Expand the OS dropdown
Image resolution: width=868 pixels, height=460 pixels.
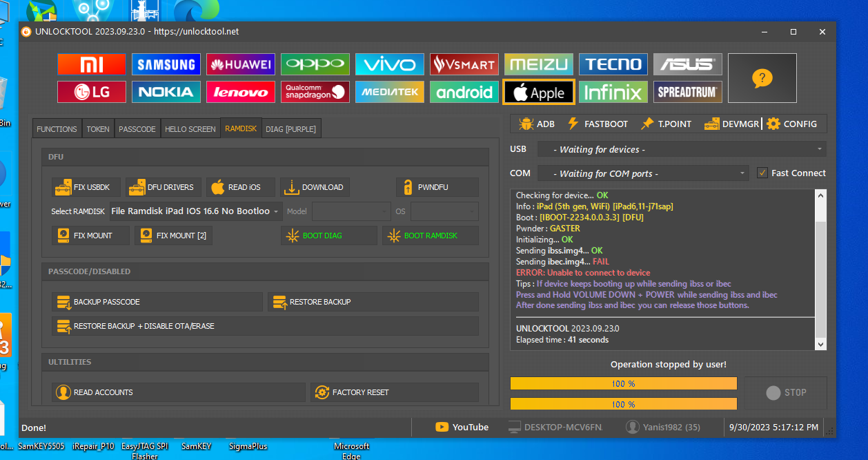click(444, 211)
